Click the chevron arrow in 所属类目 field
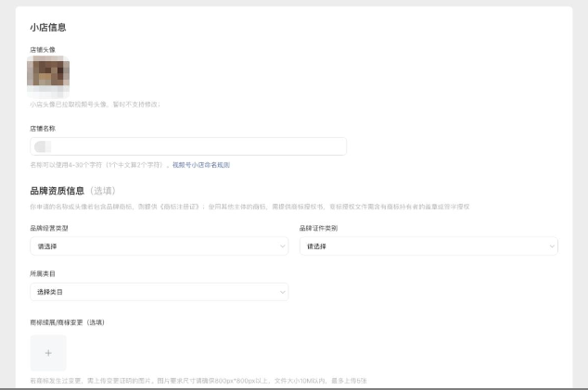The width and height of the screenshot is (588, 390). [283, 293]
